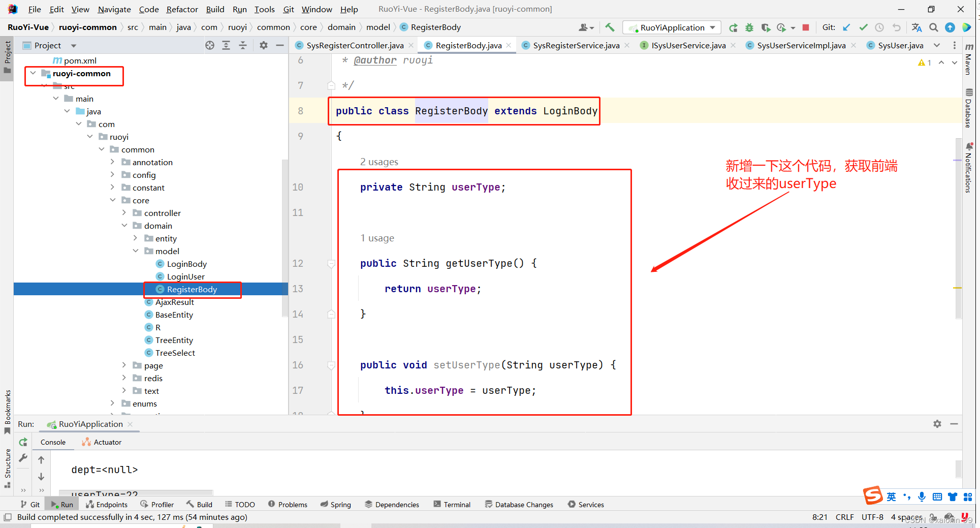Rollback changes via undo arrow icon

tap(896, 27)
